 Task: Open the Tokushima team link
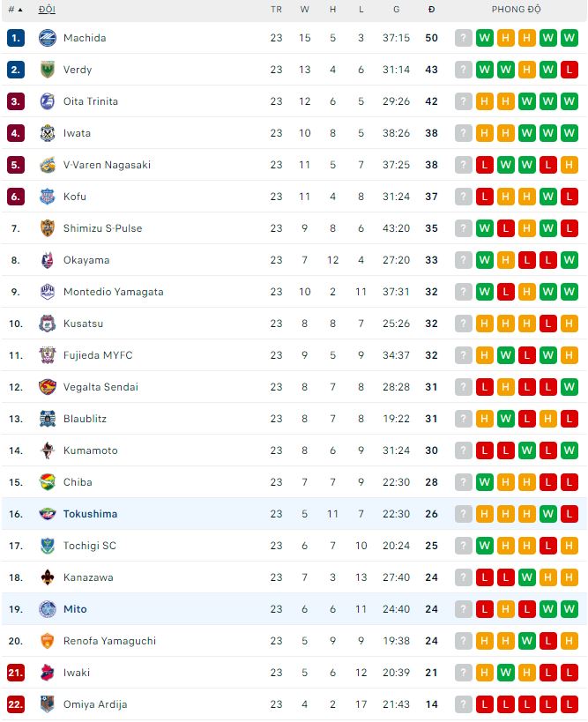coord(90,514)
